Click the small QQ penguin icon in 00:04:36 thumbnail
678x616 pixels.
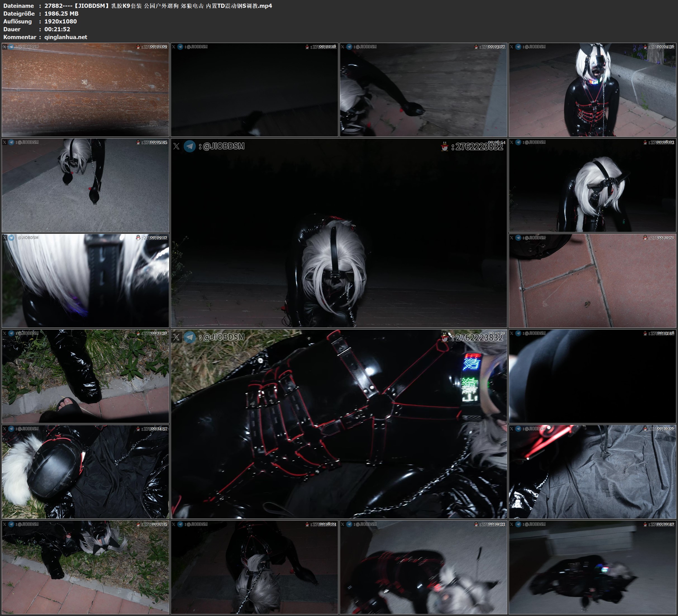(645, 47)
